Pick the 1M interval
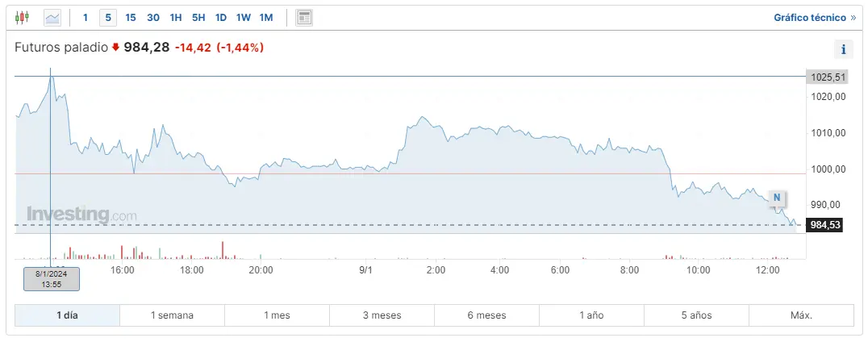Screen dimensions: 868x342 tap(267, 17)
